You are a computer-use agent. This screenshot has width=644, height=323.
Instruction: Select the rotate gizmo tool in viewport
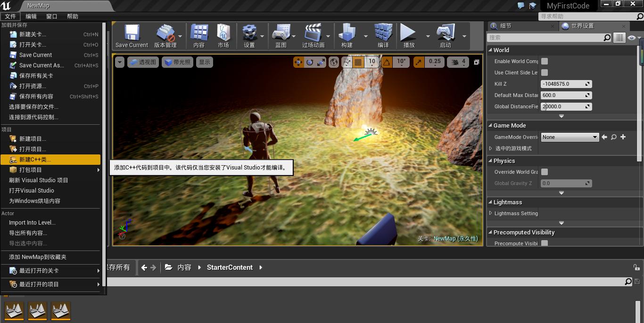coord(310,62)
